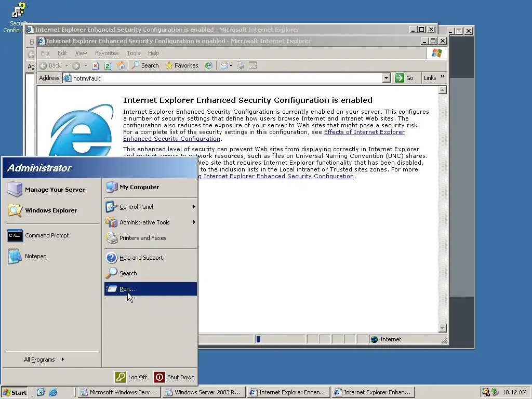The image size is (532, 399).
Task: Click the Edit page icon in toolbar
Action: click(x=253, y=65)
